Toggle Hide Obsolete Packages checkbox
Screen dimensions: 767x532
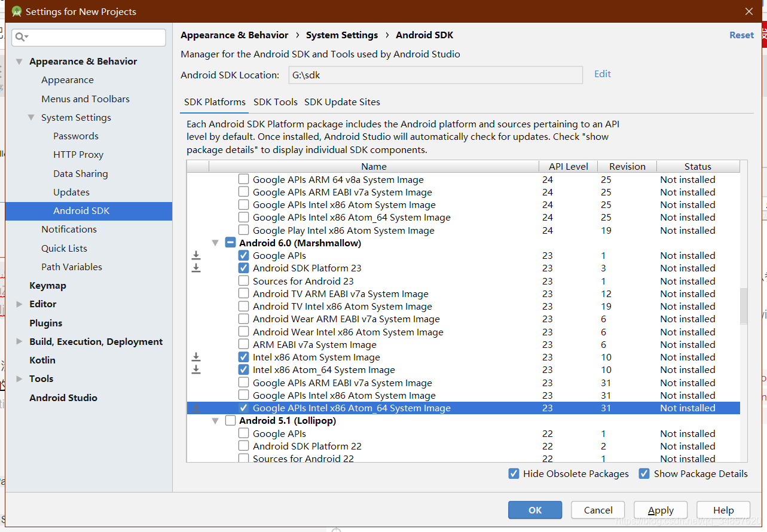pyautogui.click(x=514, y=473)
